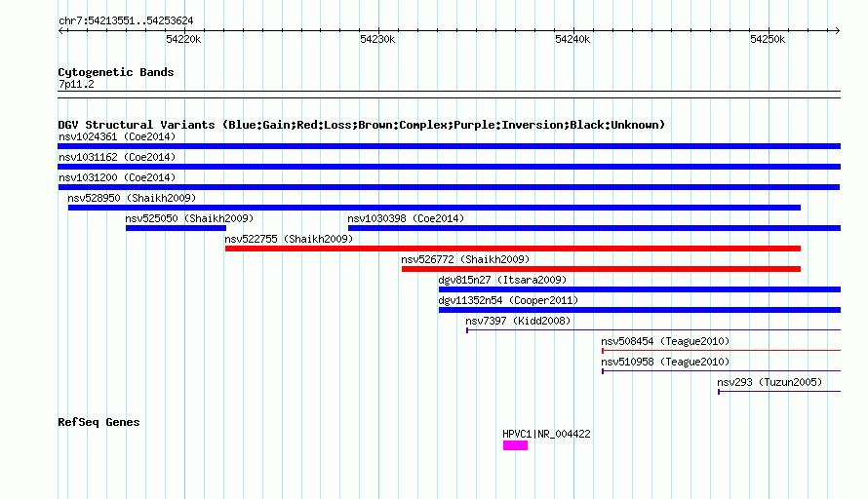
Task: Click the 54240k ruler label
Action: (x=572, y=39)
